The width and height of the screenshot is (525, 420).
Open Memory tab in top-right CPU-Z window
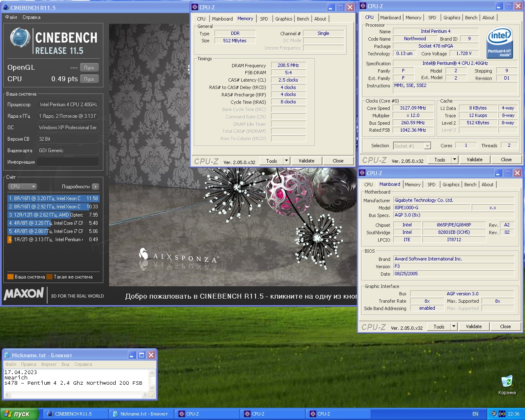413,18
